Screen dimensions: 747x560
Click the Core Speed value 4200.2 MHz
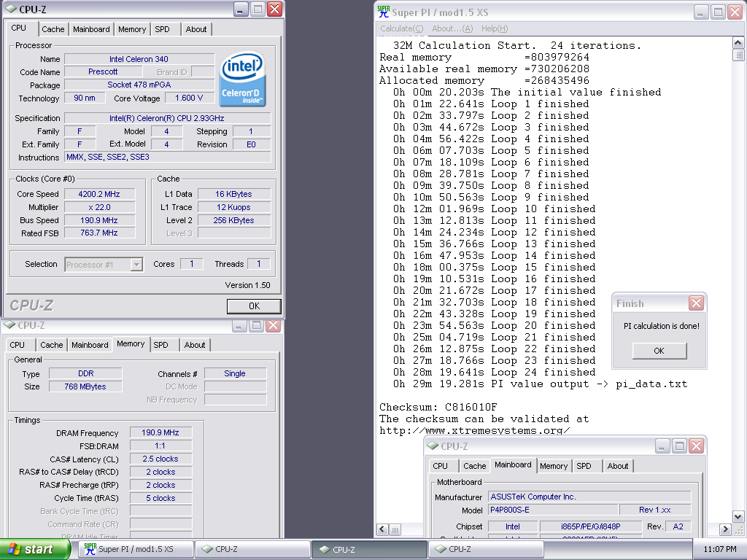[99, 194]
